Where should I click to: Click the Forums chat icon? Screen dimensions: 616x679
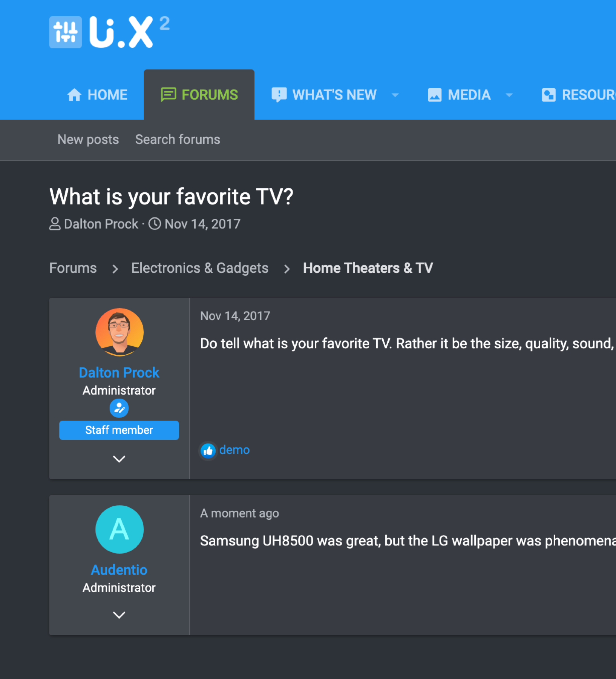point(169,95)
